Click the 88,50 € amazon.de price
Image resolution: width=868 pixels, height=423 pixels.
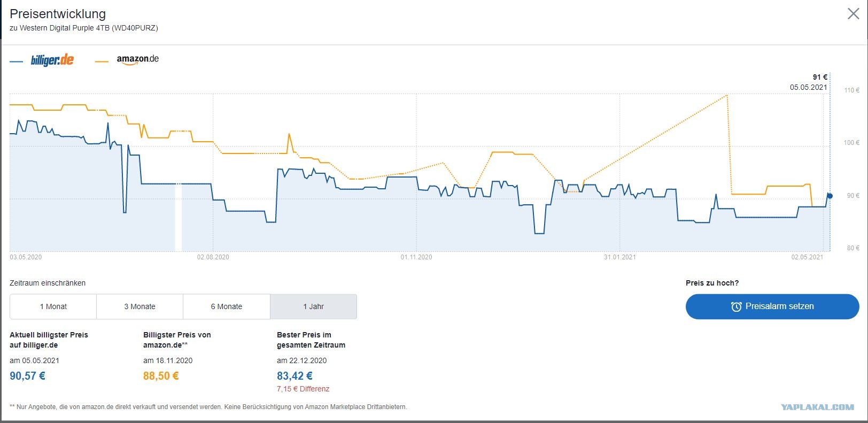[161, 376]
